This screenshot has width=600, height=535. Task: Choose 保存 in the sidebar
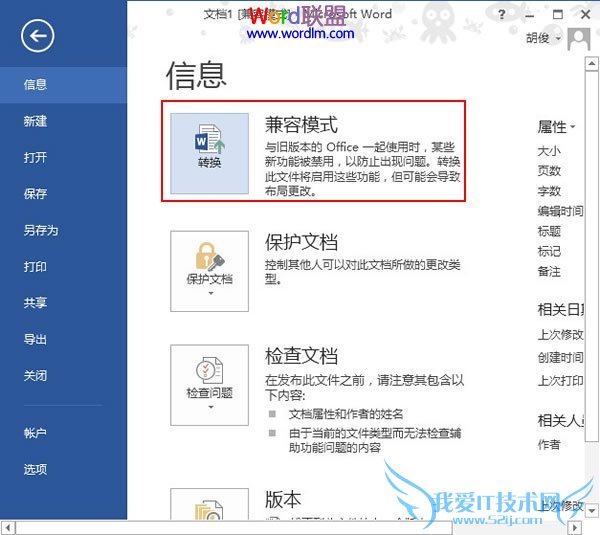coord(64,194)
